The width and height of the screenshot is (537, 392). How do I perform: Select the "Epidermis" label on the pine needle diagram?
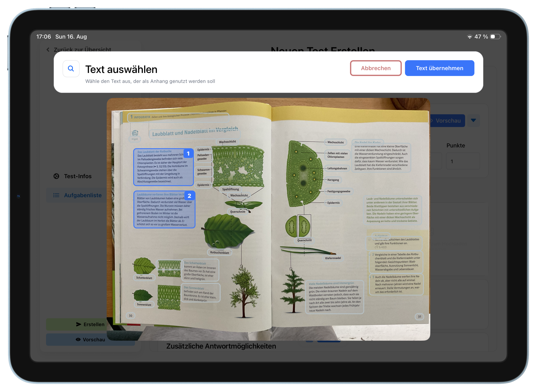[x=333, y=203]
